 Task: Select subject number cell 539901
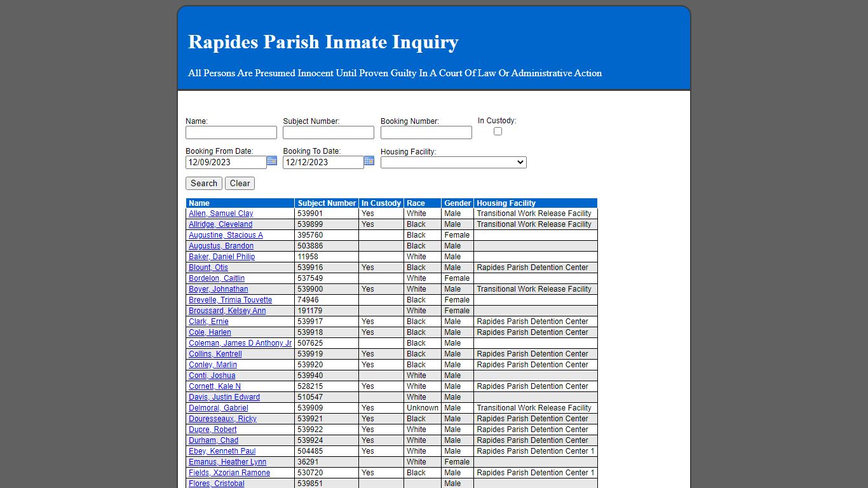(x=327, y=213)
